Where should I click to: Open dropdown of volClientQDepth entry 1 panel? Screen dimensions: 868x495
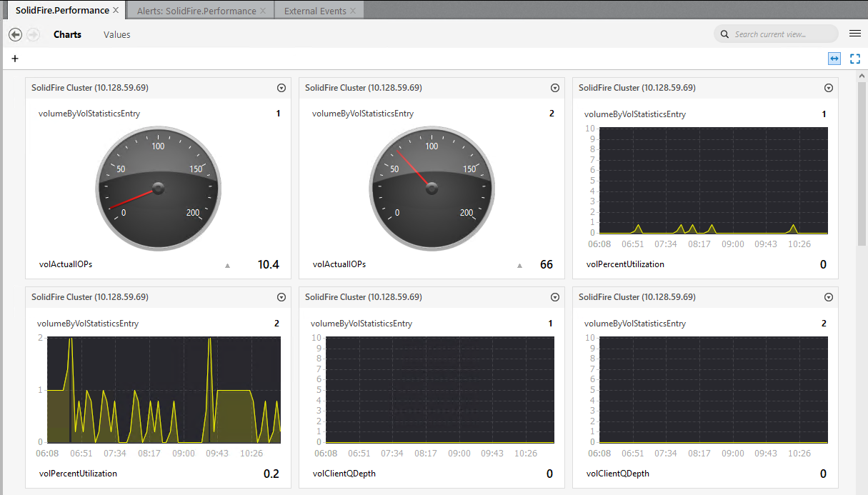(555, 297)
